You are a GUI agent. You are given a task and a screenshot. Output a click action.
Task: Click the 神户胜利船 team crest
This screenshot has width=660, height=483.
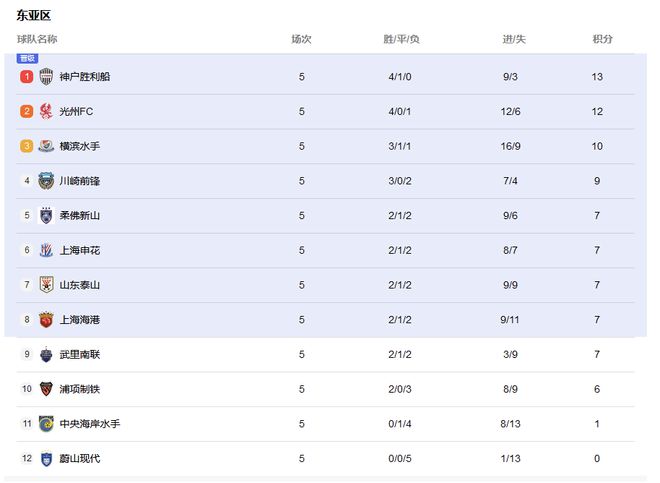coord(46,77)
